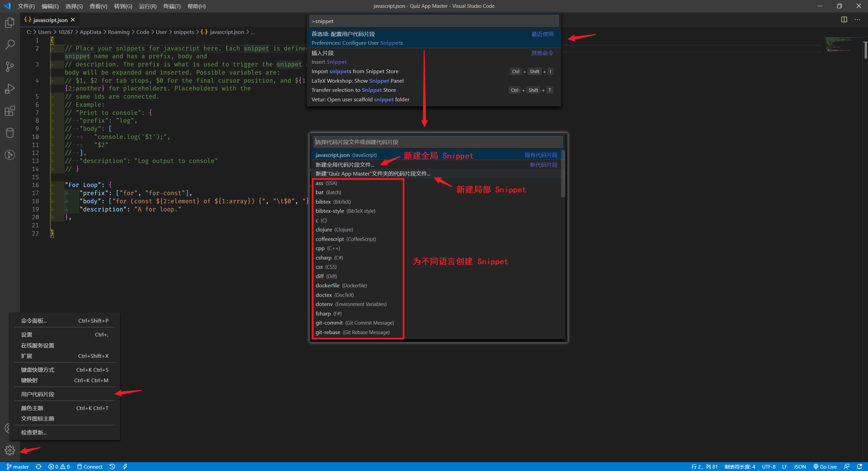Viewport: 868px width, 471px height.
Task: Open the 选择(S) menu
Action: pyautogui.click(x=74, y=6)
